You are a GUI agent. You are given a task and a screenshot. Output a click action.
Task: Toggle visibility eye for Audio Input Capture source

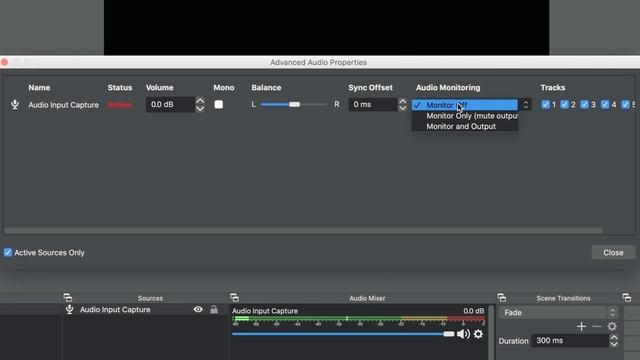[x=198, y=309]
